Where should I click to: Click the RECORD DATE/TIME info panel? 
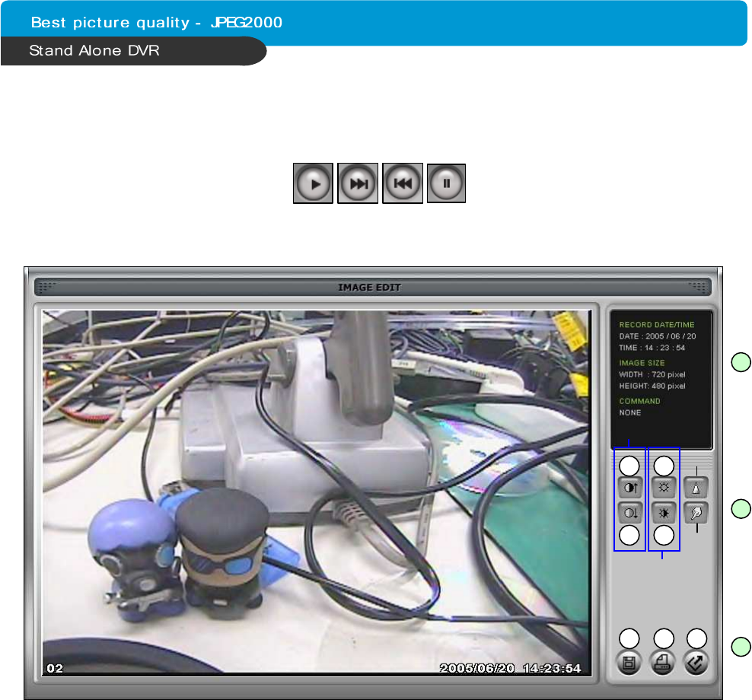tap(659, 377)
